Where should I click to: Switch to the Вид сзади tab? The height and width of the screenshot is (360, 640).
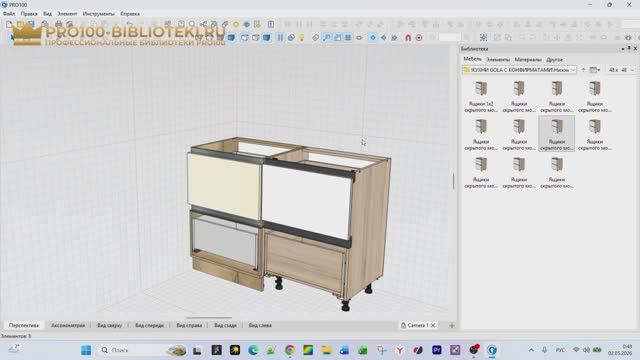[x=225, y=325]
